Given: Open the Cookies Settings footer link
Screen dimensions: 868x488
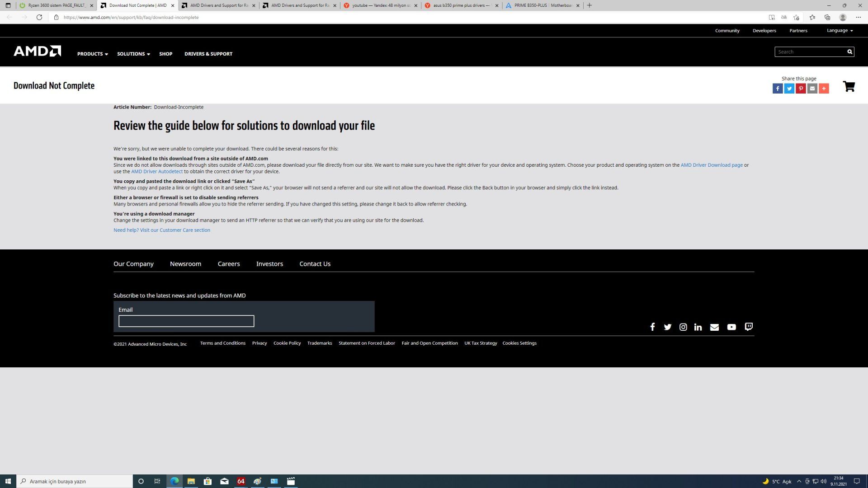Looking at the screenshot, I should pyautogui.click(x=519, y=343).
